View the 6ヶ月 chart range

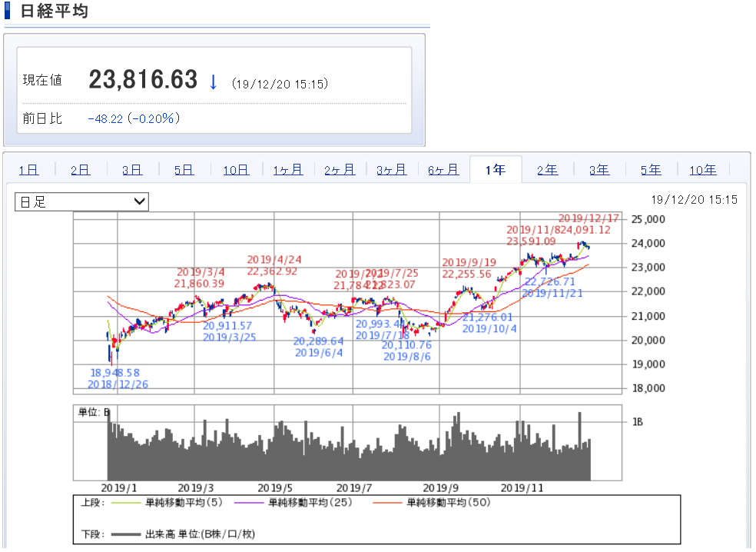pyautogui.click(x=443, y=170)
